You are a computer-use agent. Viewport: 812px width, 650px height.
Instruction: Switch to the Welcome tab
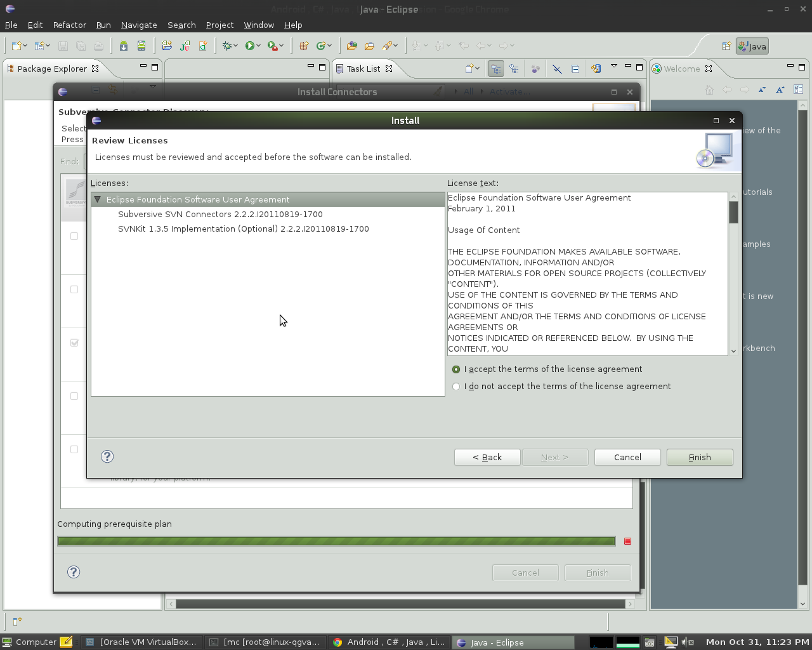pos(682,69)
